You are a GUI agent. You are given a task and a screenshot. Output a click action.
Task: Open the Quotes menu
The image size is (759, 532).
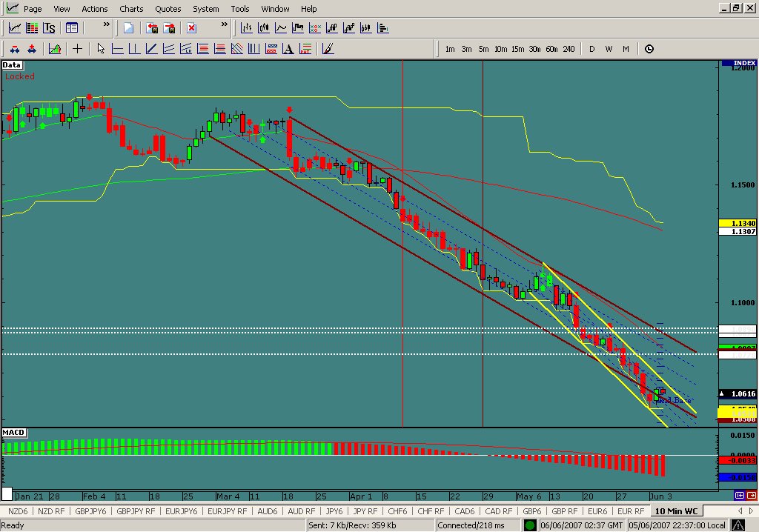click(168, 9)
